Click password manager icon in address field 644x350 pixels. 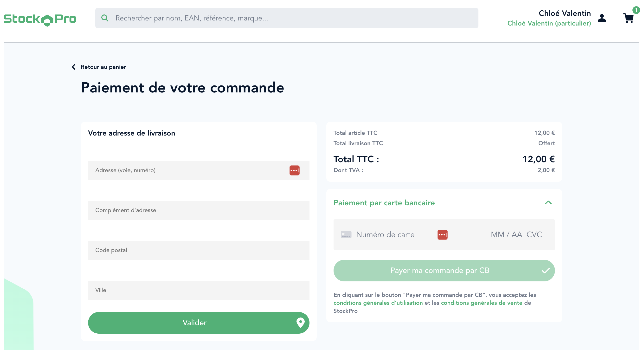point(294,170)
